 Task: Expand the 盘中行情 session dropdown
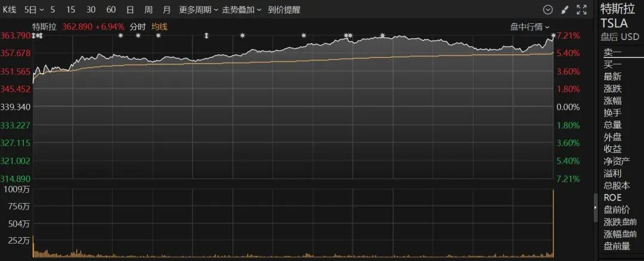coord(530,27)
